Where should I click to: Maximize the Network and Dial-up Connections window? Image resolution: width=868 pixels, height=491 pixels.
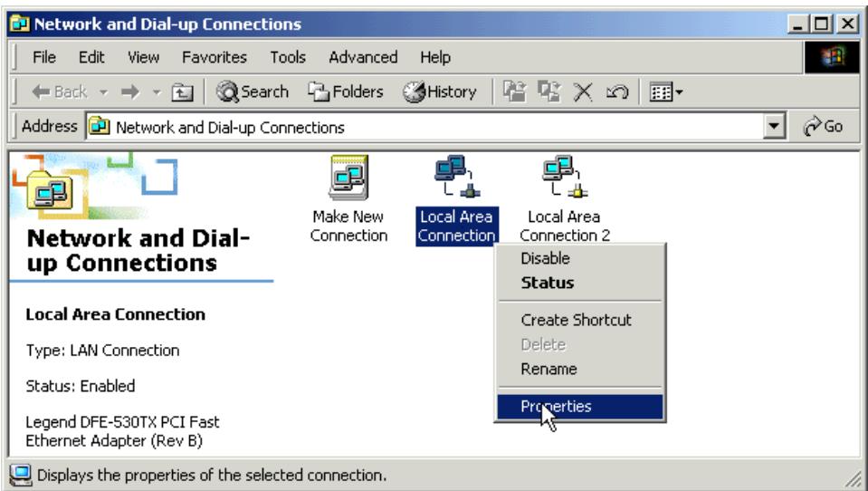[823, 24]
